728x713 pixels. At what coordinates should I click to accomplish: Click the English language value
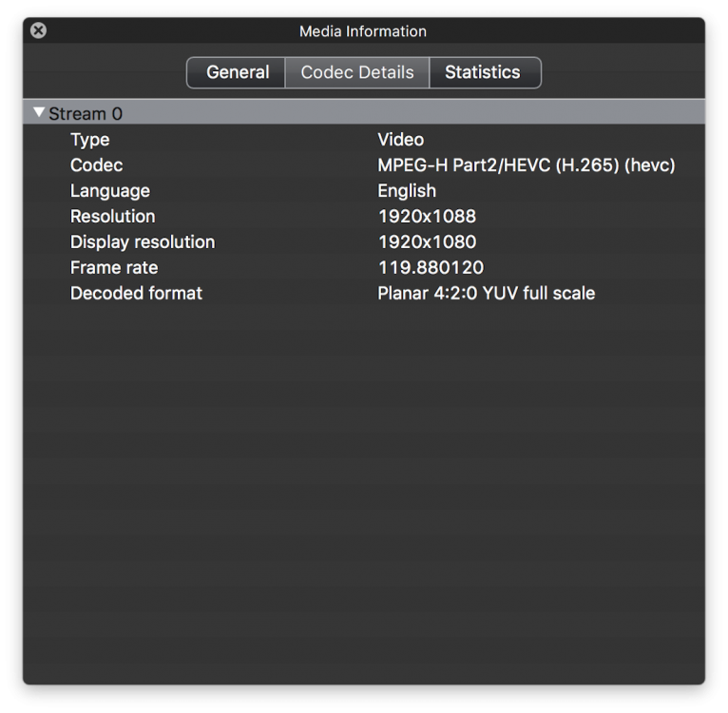(407, 191)
